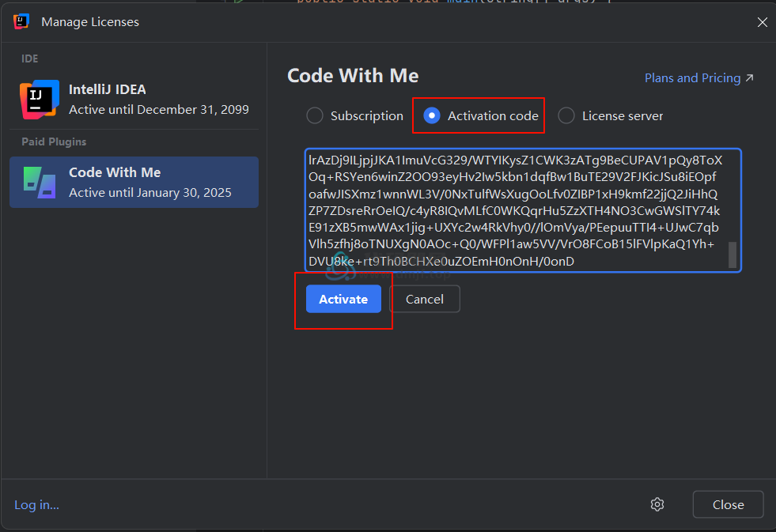Close the Manage Licenses dialog with the X

(x=762, y=22)
